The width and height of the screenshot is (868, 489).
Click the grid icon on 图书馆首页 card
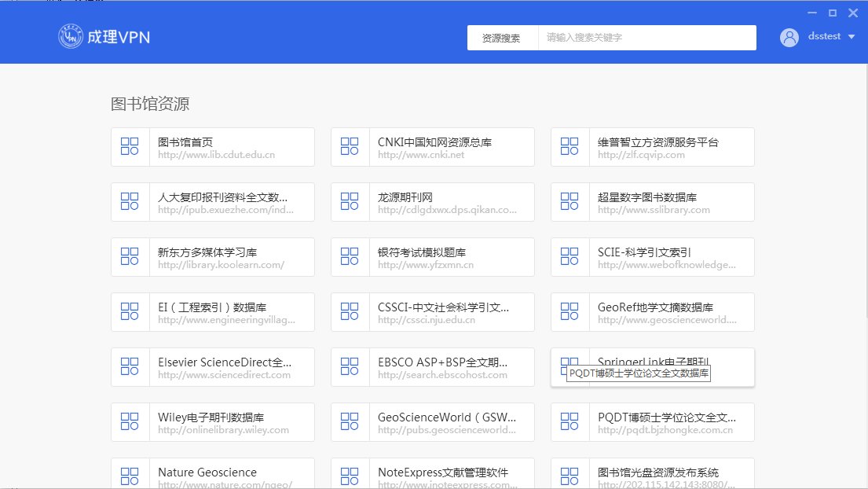coord(130,147)
